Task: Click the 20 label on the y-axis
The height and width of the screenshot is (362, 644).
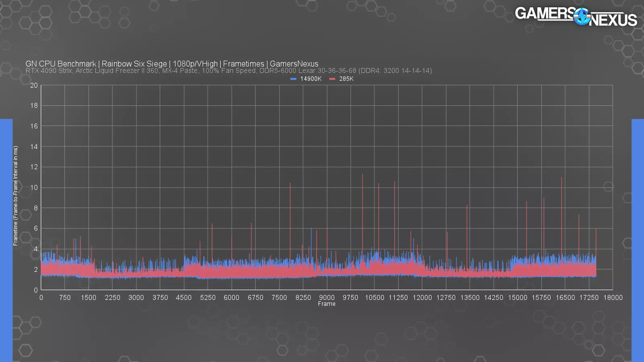Action: click(x=34, y=85)
